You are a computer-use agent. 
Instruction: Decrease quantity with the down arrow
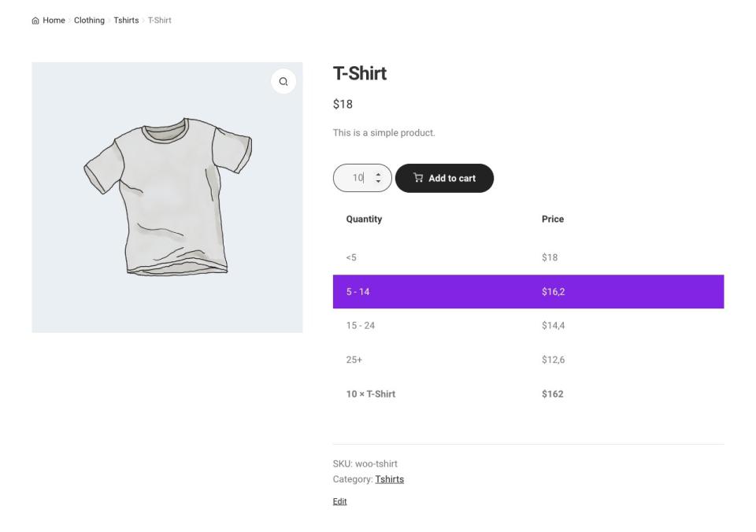[378, 182]
